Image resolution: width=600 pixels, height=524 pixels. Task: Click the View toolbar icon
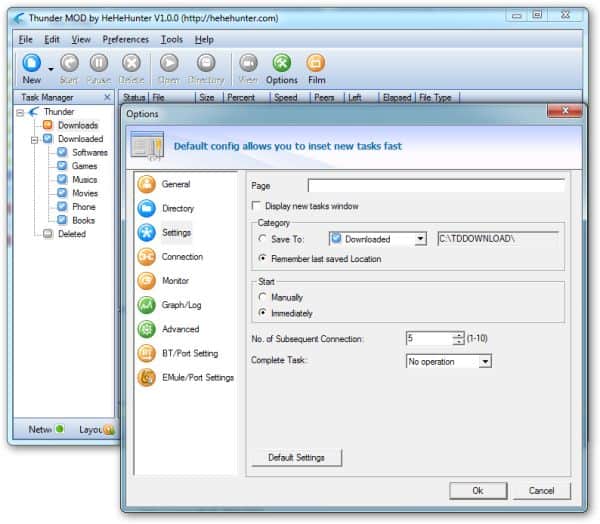[x=248, y=63]
